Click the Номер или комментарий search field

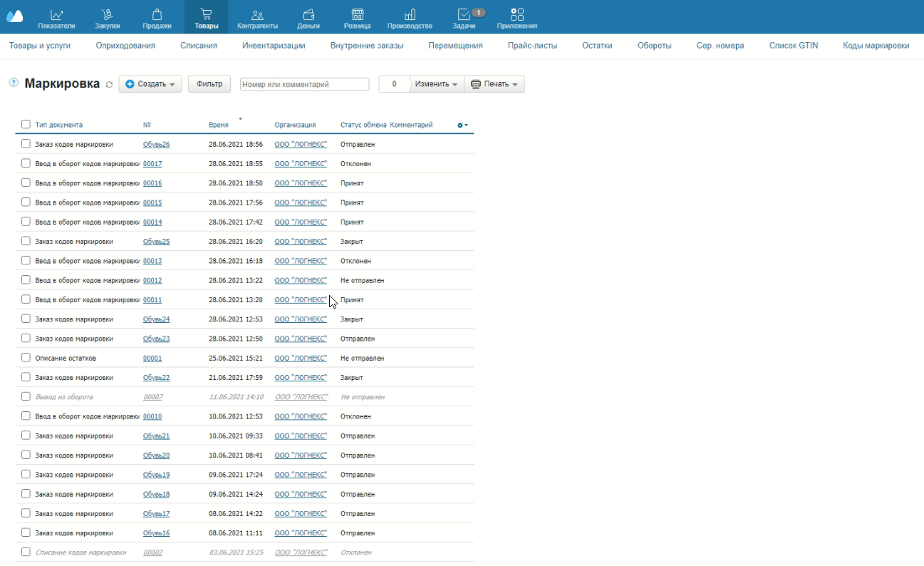(x=304, y=84)
